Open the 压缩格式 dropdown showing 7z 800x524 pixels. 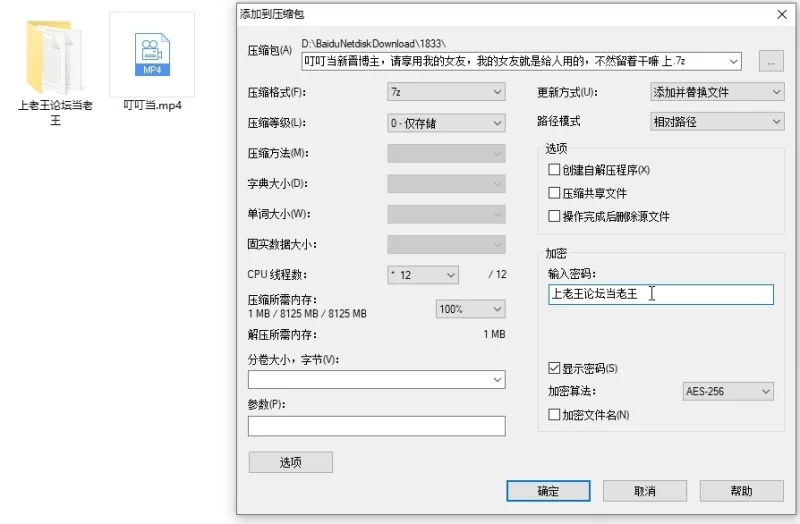coord(446,92)
